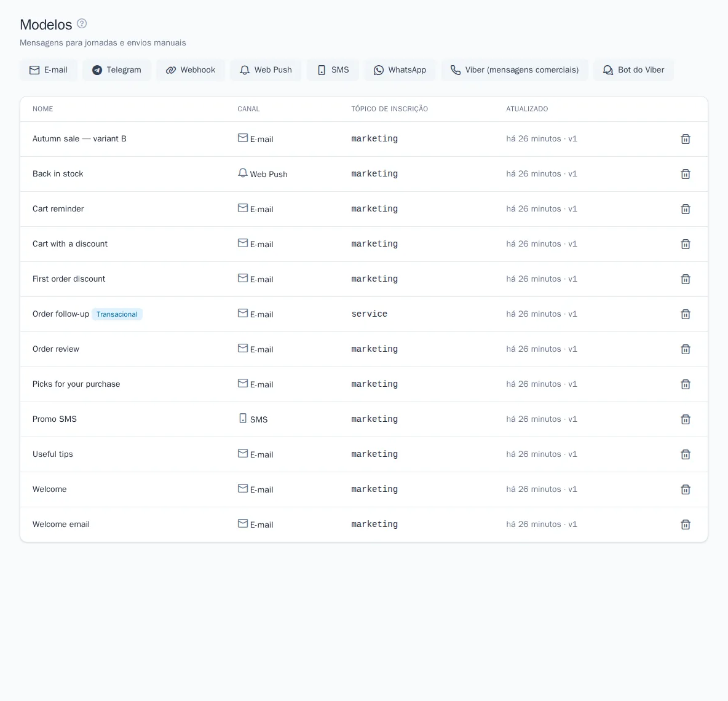Delete the Order review template

pos(686,349)
